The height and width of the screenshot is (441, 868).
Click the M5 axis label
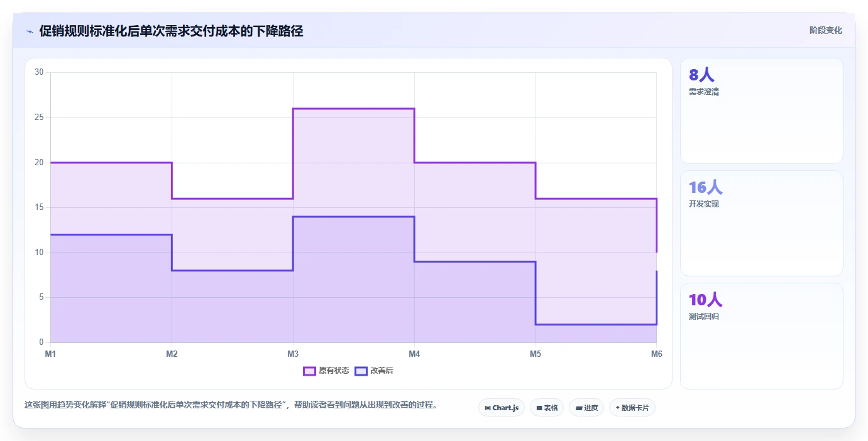[x=536, y=354]
